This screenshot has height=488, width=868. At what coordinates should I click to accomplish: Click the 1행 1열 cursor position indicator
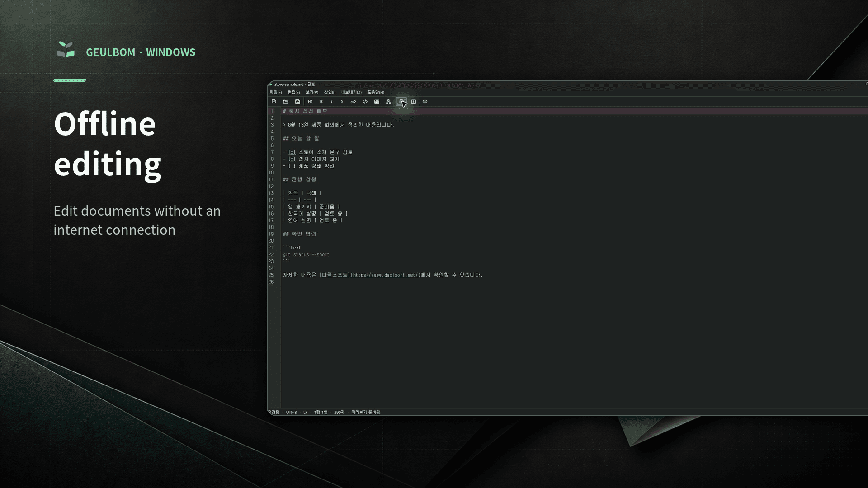(321, 412)
